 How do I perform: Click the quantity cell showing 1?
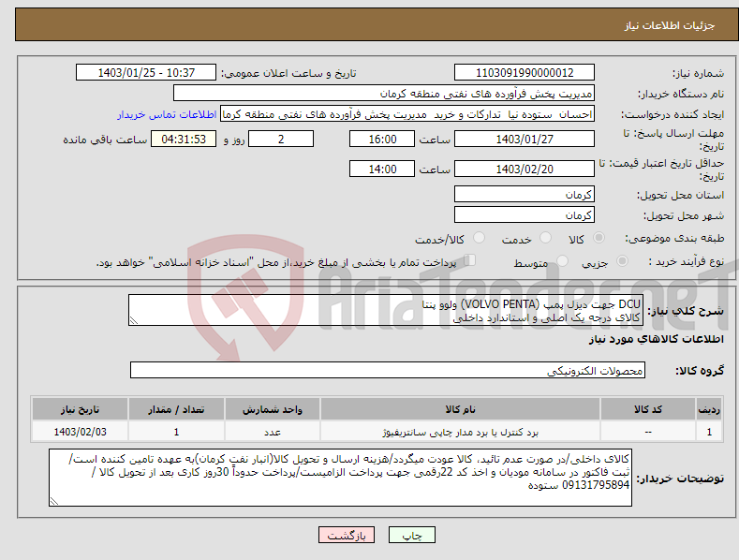point(176,432)
